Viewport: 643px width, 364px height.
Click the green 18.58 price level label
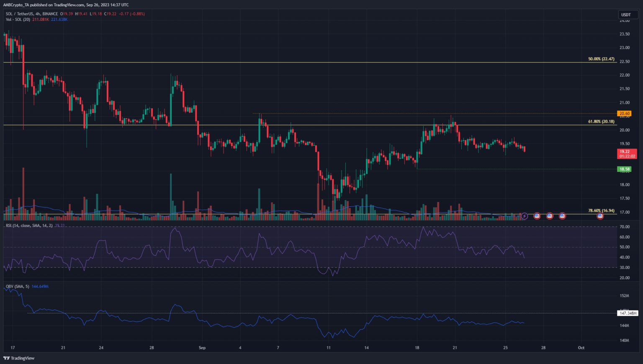click(x=624, y=169)
